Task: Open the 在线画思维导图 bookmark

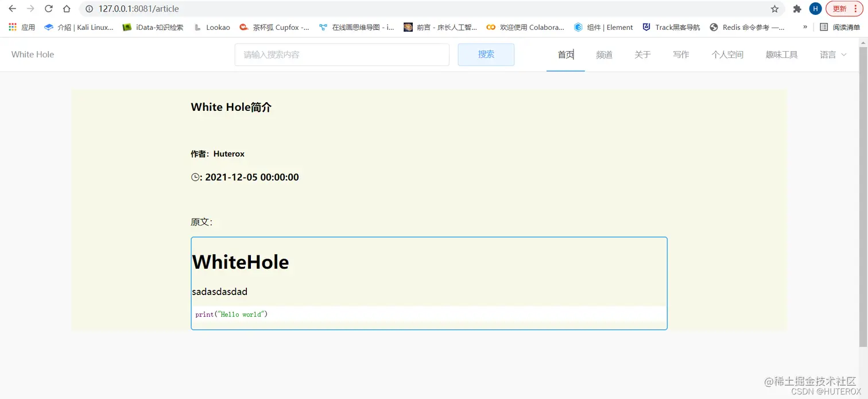Action: tap(356, 27)
